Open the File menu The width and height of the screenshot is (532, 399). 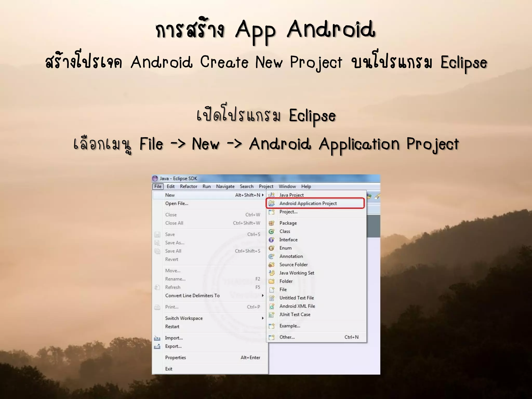(158, 186)
